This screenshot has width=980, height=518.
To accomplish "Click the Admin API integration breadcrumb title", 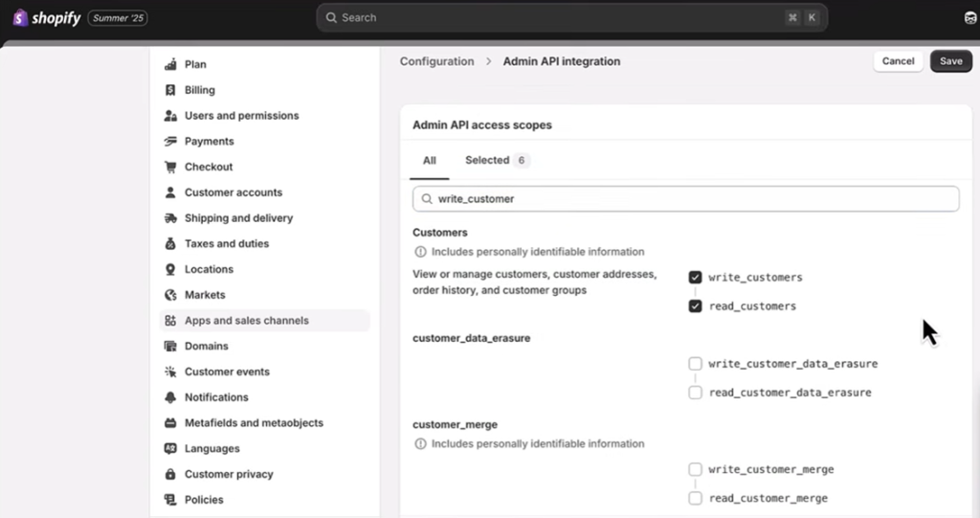I will (x=562, y=62).
